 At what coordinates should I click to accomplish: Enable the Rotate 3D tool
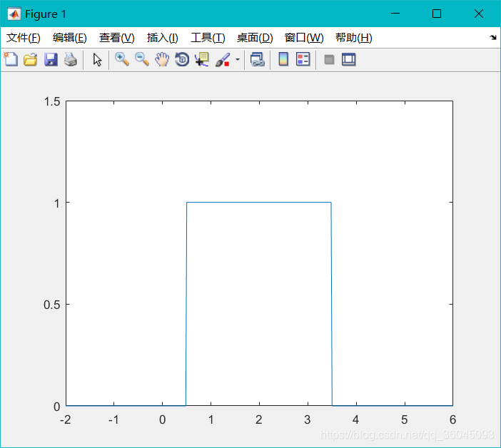tap(182, 60)
